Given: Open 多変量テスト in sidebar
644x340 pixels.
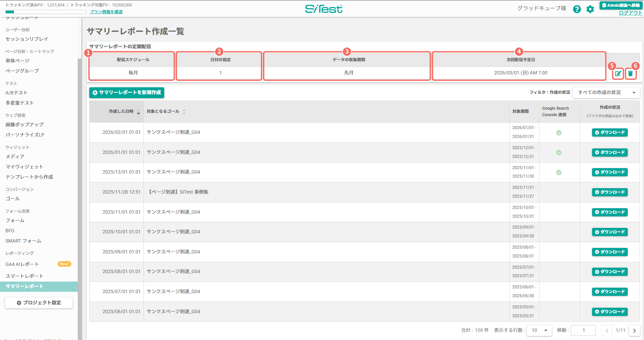Looking at the screenshot, I should (x=19, y=103).
